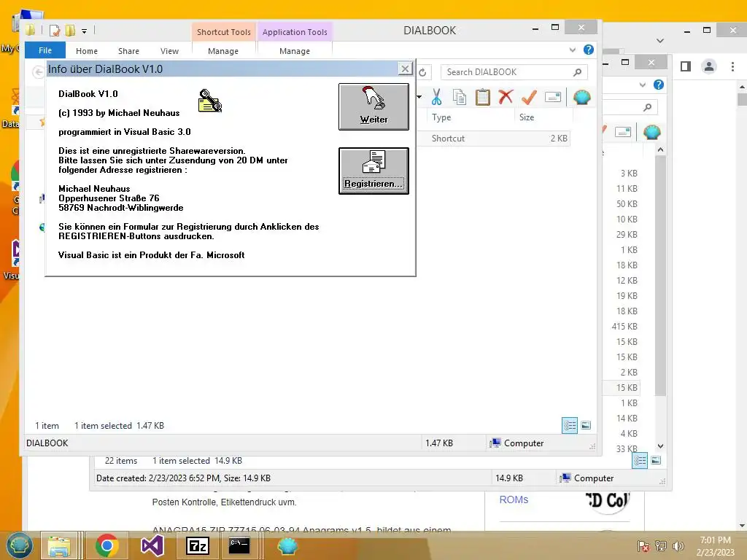The height and width of the screenshot is (560, 747).
Task: Click the clipboard Paste icon in DIALBOOK toolbar
Action: click(483, 97)
